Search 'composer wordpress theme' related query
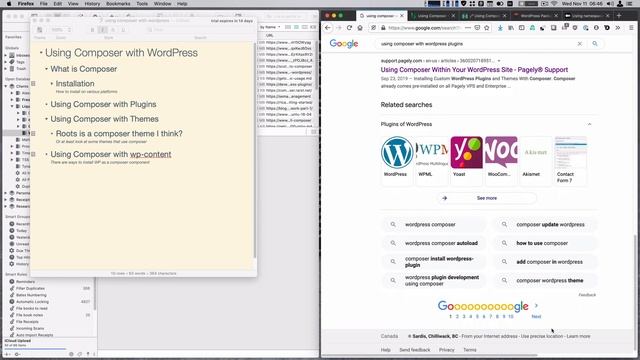The height and width of the screenshot is (360, 640). click(546, 280)
